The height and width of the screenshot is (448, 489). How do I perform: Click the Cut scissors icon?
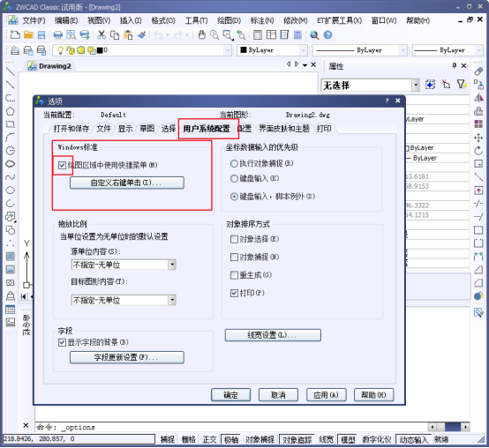(x=101, y=35)
